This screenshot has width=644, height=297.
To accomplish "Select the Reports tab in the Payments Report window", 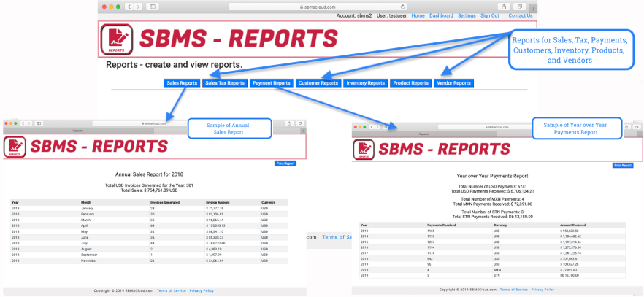I will [424, 134].
